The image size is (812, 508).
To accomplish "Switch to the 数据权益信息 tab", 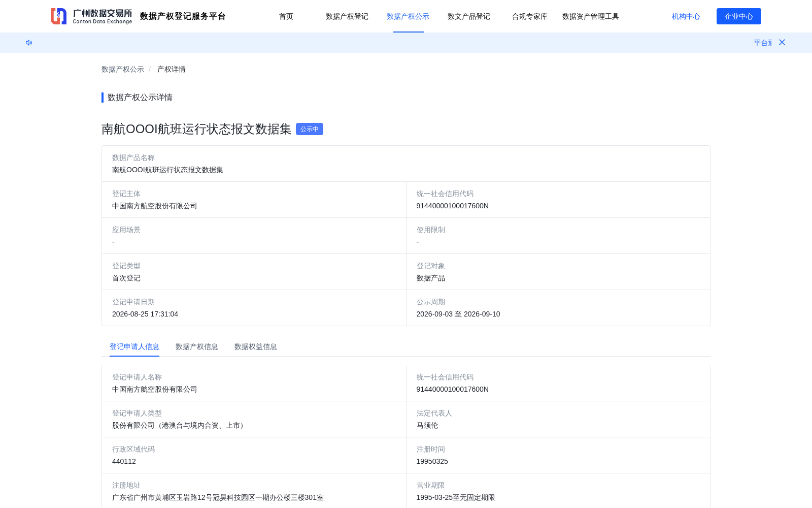I will pos(256,346).
